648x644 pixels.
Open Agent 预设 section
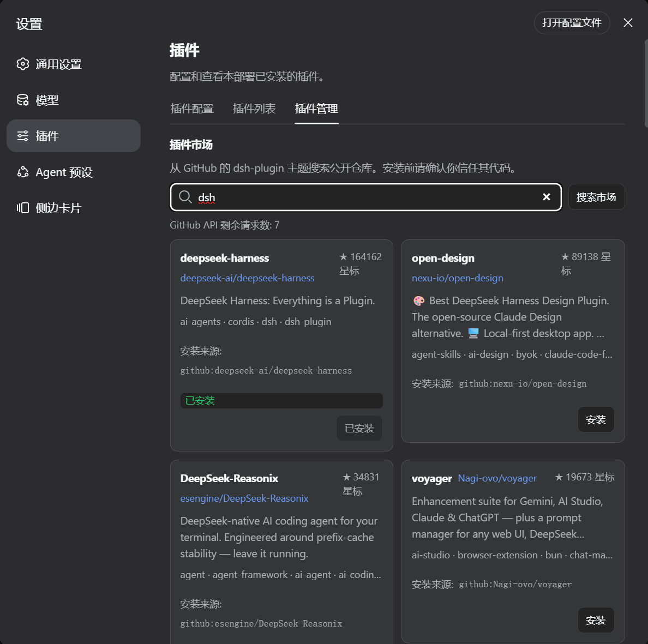[74, 172]
